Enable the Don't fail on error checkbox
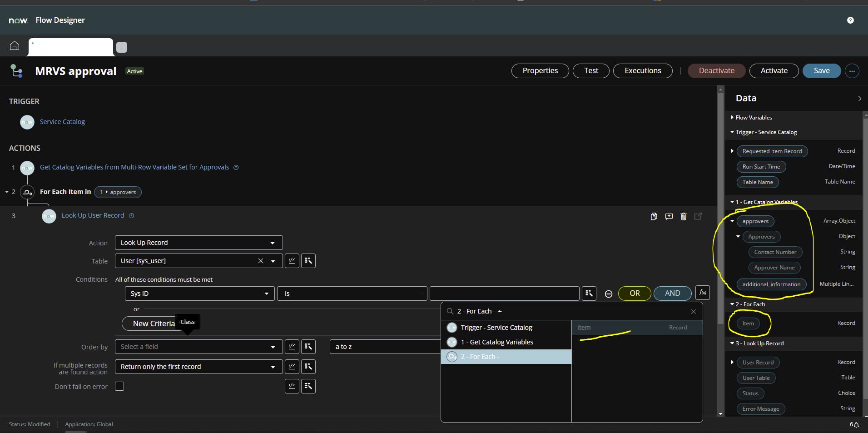 119,386
